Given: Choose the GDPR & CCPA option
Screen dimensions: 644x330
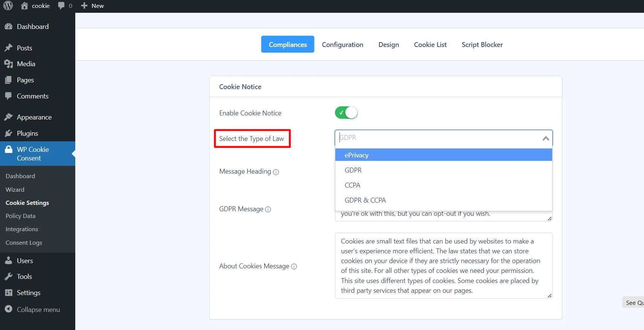Looking at the screenshot, I should point(365,200).
